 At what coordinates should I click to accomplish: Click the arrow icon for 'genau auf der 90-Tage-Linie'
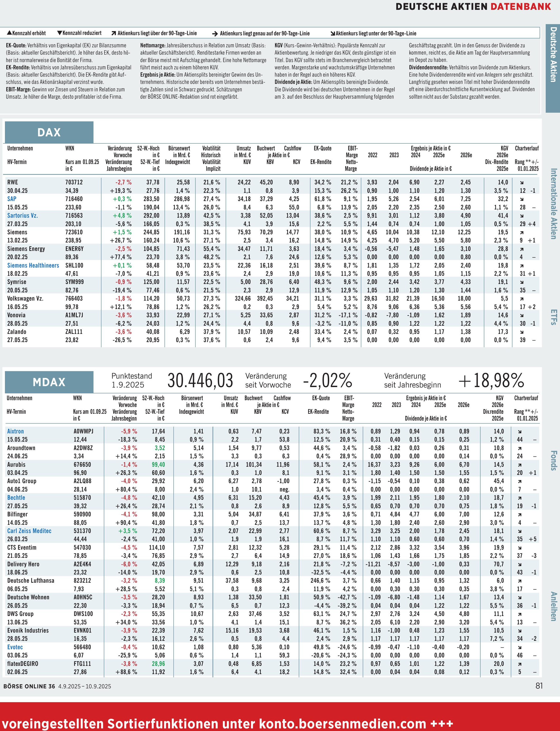(x=215, y=34)
